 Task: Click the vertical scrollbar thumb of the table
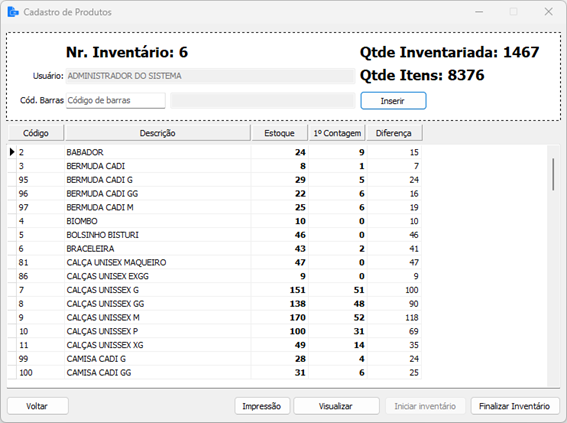coord(553,175)
